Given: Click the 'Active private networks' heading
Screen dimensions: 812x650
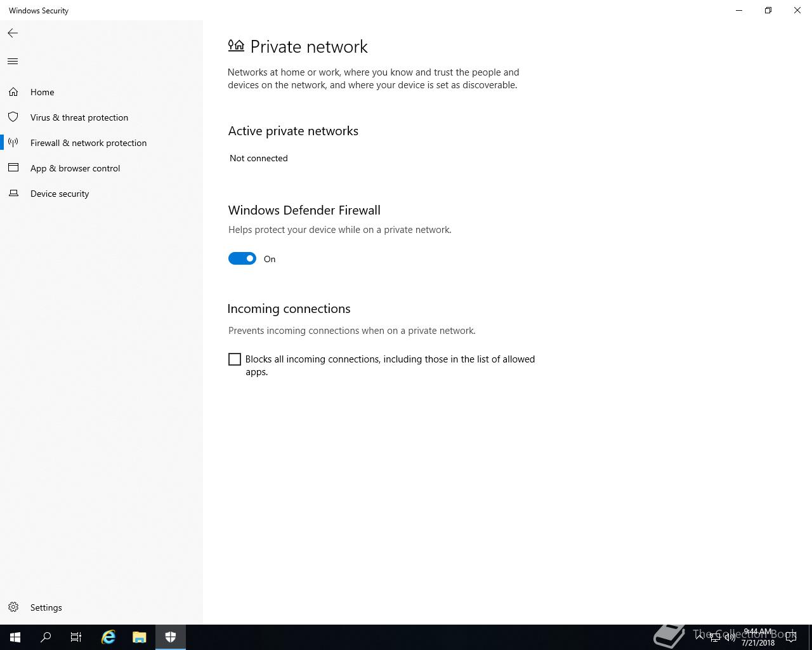Looking at the screenshot, I should click(293, 131).
